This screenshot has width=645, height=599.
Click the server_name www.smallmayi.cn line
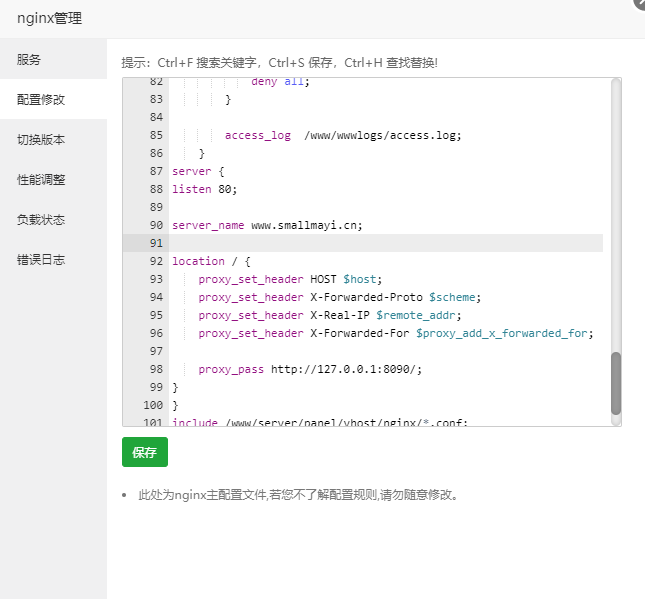tap(267, 225)
